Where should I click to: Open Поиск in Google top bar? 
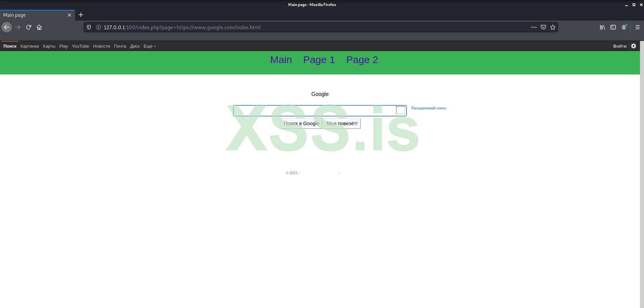click(x=10, y=46)
